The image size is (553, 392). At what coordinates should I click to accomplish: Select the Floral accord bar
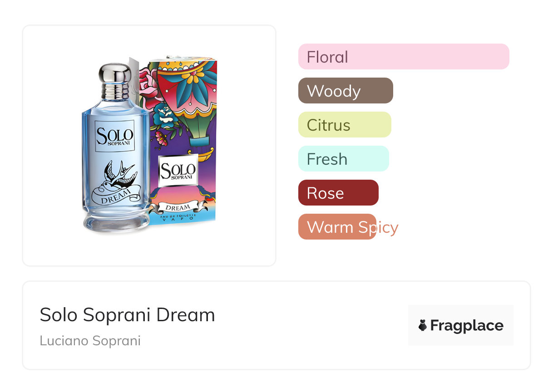coord(403,57)
